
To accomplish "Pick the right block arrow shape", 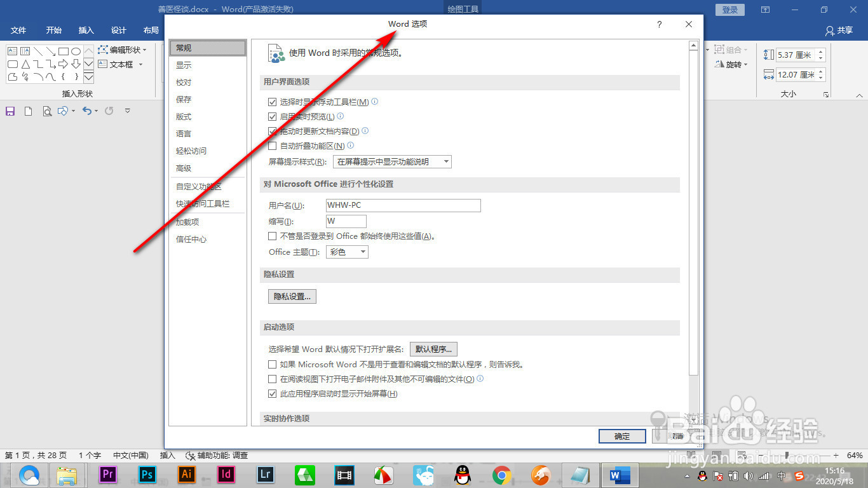I will click(64, 64).
